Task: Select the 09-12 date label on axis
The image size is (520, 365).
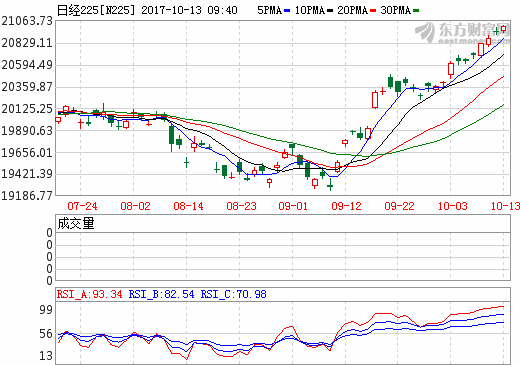Action: pyautogui.click(x=346, y=206)
